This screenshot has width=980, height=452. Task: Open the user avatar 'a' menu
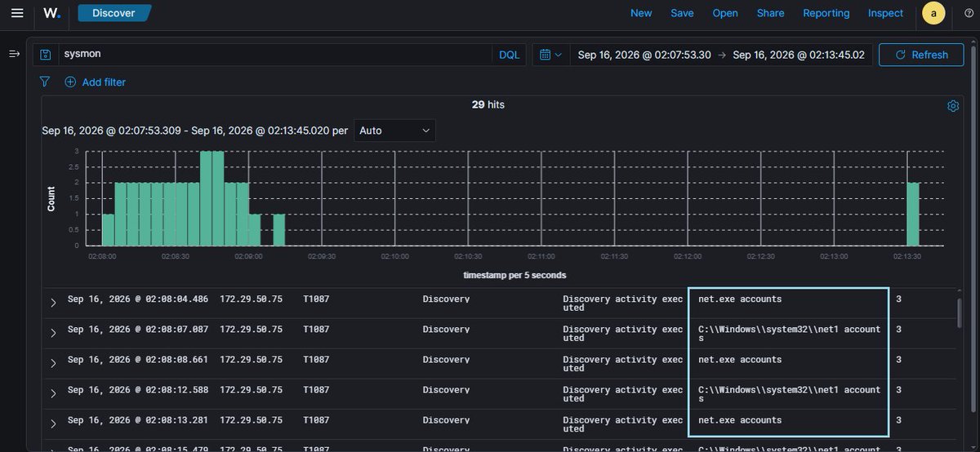point(933,13)
